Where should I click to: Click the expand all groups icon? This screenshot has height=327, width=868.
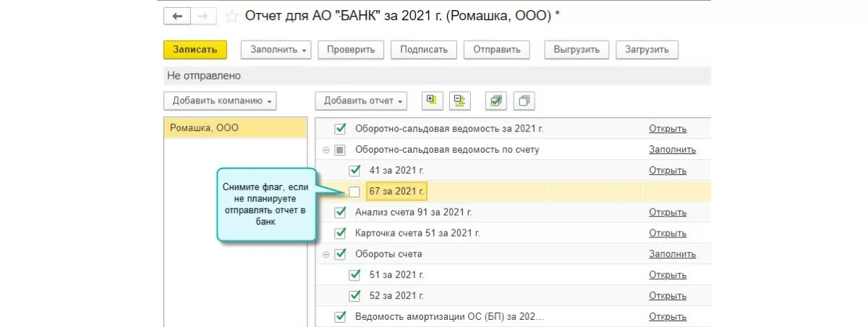tap(433, 101)
